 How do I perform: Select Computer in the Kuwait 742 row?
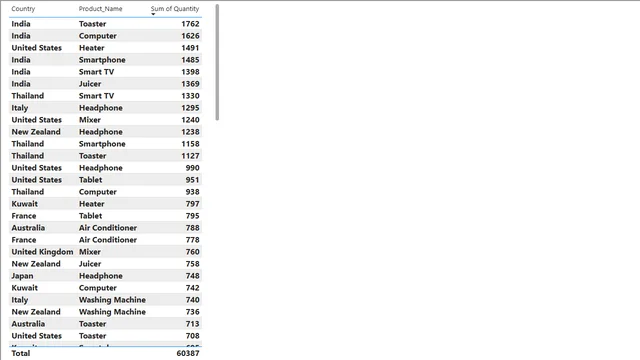(x=98, y=288)
